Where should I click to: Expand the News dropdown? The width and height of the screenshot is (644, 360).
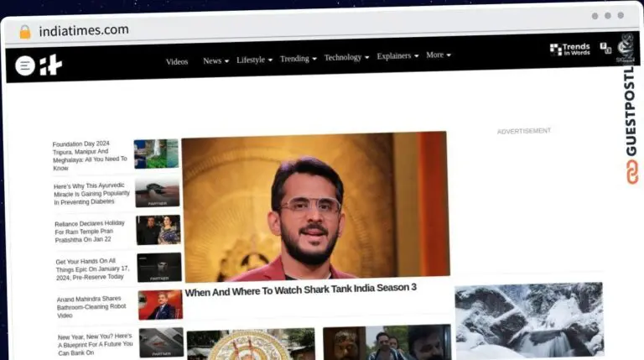pos(216,60)
